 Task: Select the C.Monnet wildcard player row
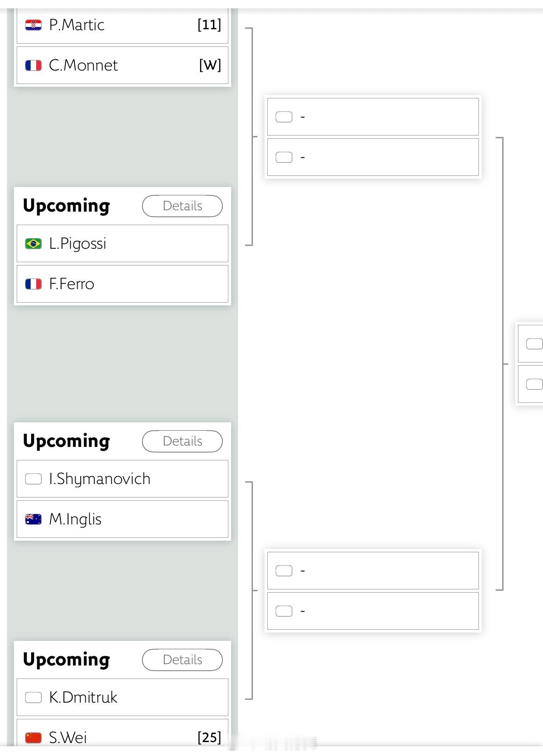123,65
